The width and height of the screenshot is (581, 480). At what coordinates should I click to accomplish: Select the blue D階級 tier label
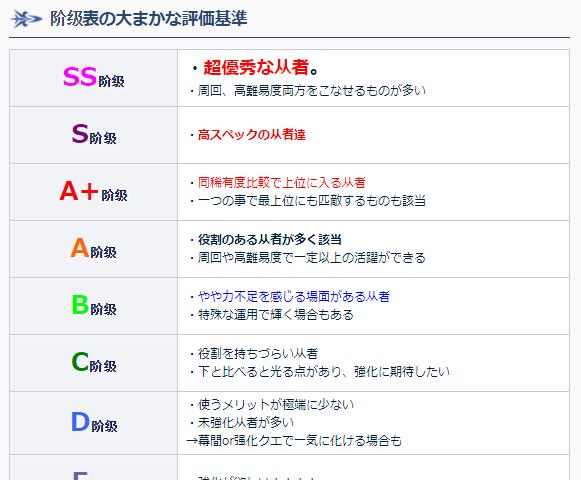(x=94, y=423)
